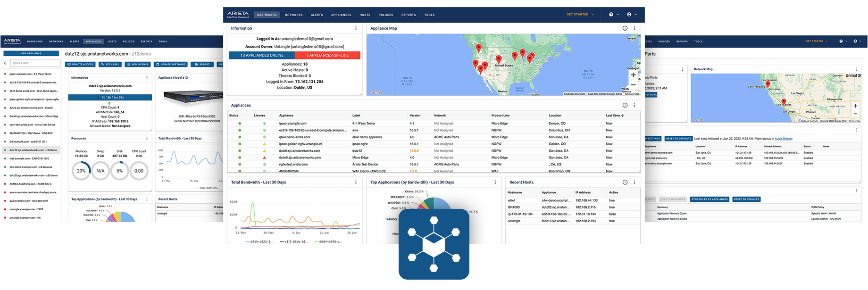
Task: Open Appliance Map info icon
Action: click(x=625, y=28)
